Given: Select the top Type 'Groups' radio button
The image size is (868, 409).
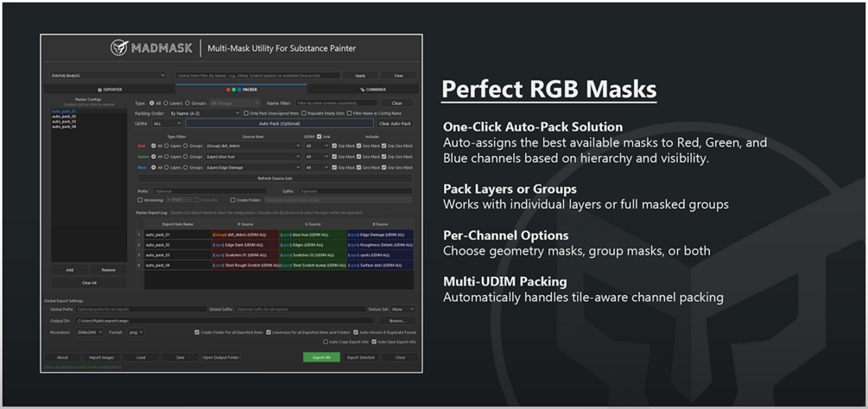Looking at the screenshot, I should (187, 103).
